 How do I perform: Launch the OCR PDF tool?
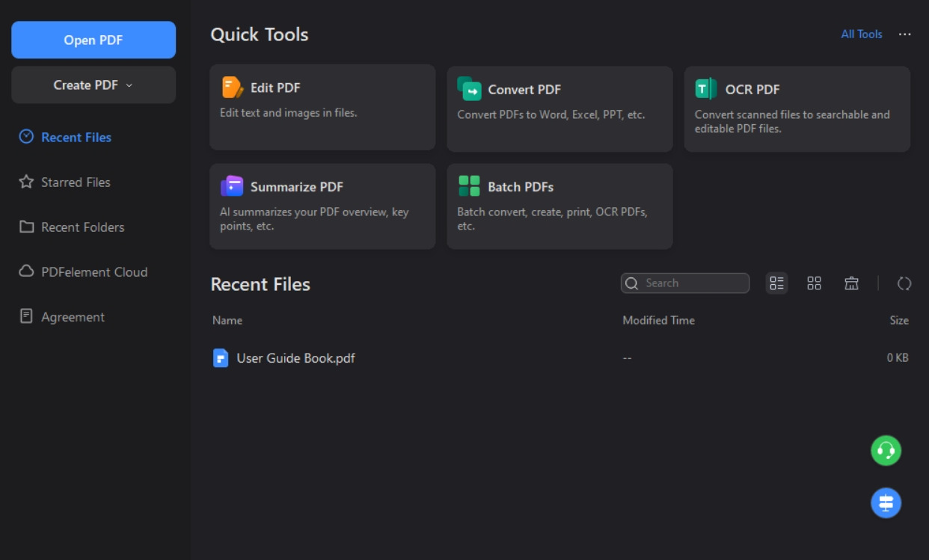[x=797, y=108]
